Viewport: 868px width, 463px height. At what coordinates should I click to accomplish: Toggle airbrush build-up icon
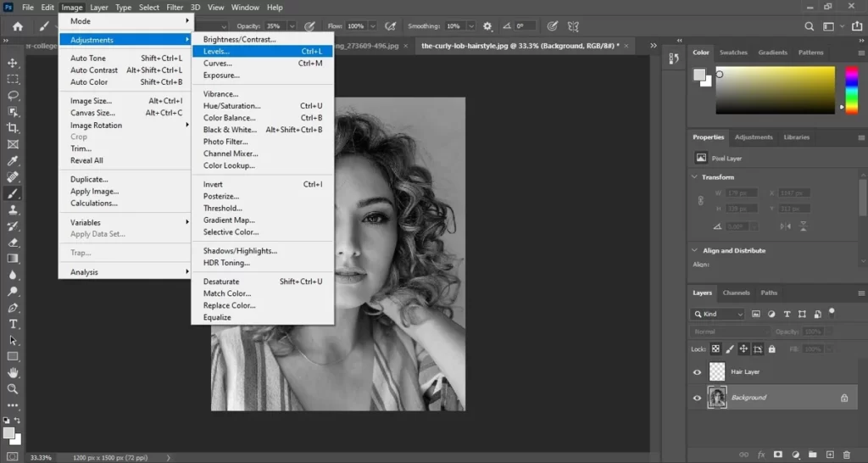pyautogui.click(x=390, y=26)
